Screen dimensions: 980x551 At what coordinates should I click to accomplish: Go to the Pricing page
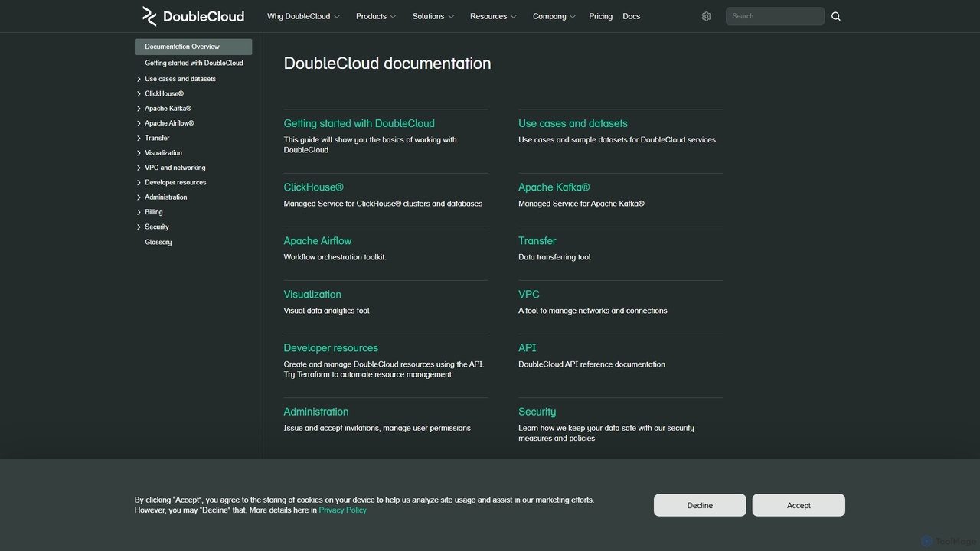tap(600, 16)
